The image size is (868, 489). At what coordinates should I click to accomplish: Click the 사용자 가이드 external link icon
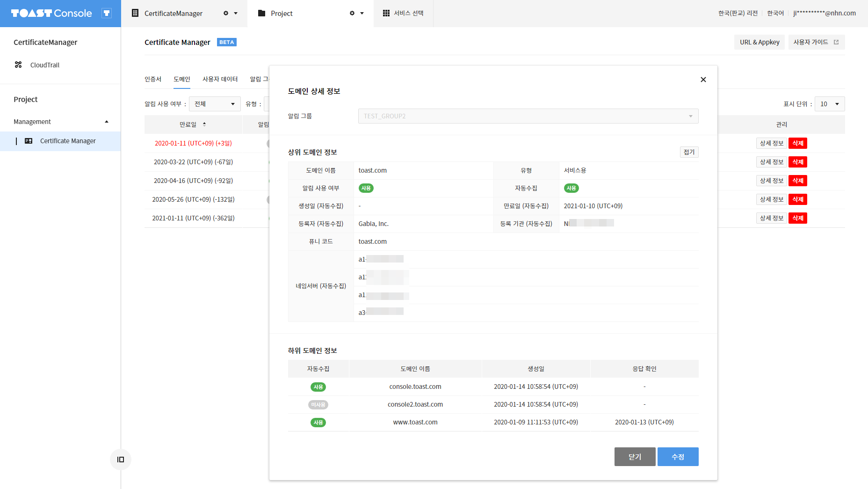click(x=836, y=42)
